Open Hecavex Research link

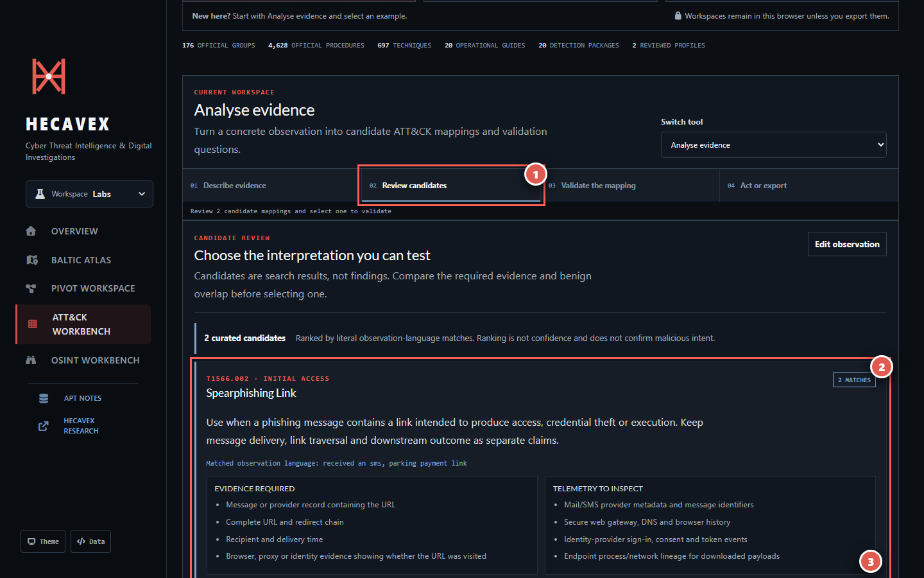(81, 426)
